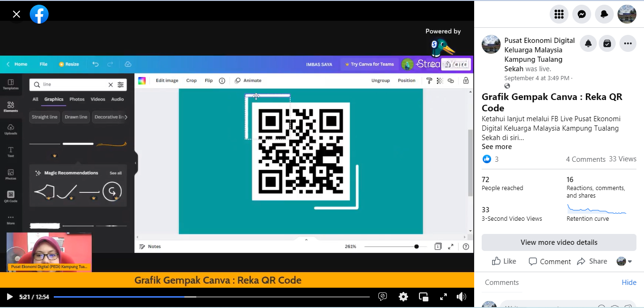Collapse the side panel handle
Image resolution: width=644 pixels, height=308 pixels.
click(x=135, y=163)
